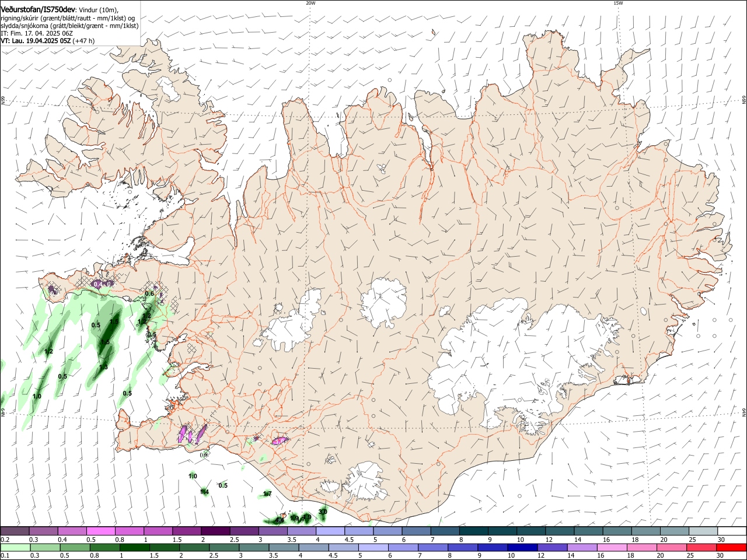Select bright magenta snow swatch between 0.5 and 0.8
This screenshot has height=560, width=747.
click(x=101, y=531)
